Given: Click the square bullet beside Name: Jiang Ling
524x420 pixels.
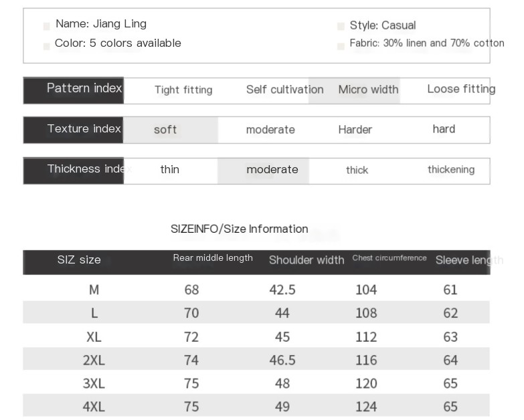Looking at the screenshot, I should 47,26.
